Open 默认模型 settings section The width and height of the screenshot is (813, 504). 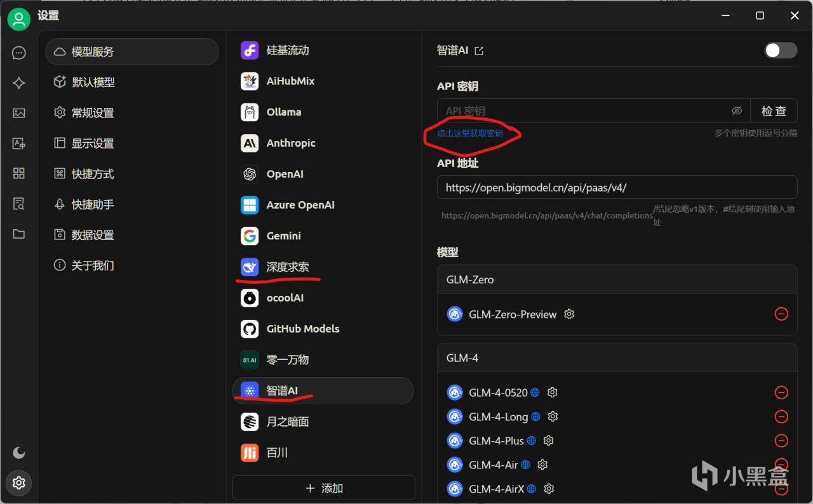[132, 82]
